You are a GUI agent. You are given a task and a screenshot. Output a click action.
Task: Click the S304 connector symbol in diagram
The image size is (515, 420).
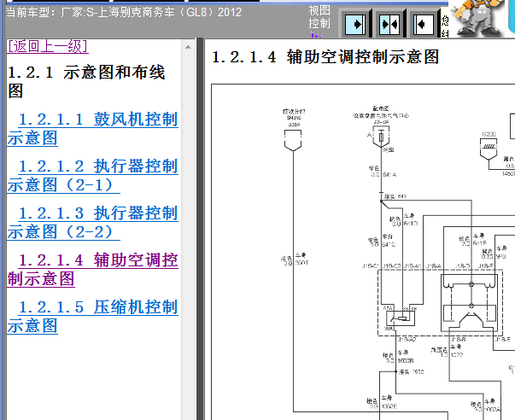[x=293, y=141]
